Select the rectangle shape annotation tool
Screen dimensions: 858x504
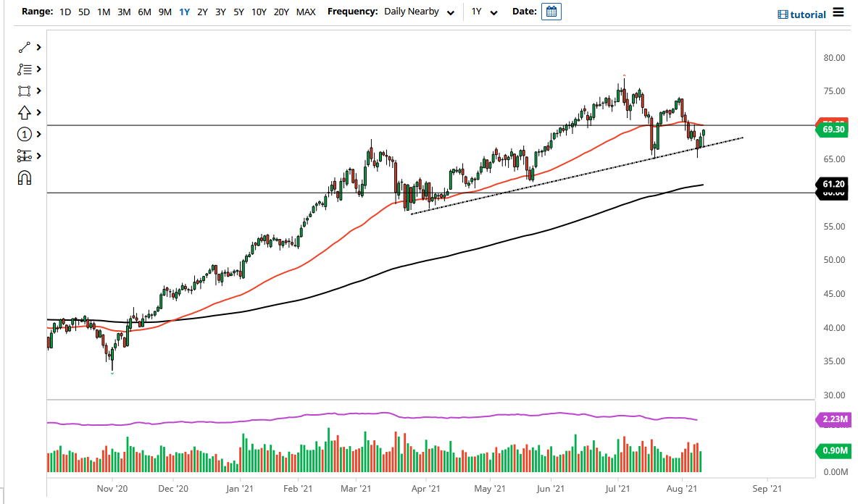[x=25, y=91]
